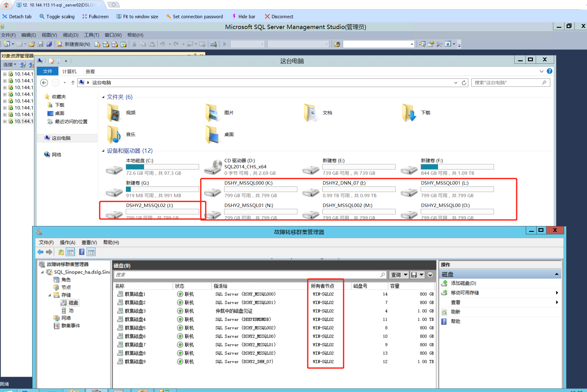The height and width of the screenshot is (392, 587).
Task: Click 文件 tab in 这台电脑 window
Action: click(x=48, y=71)
